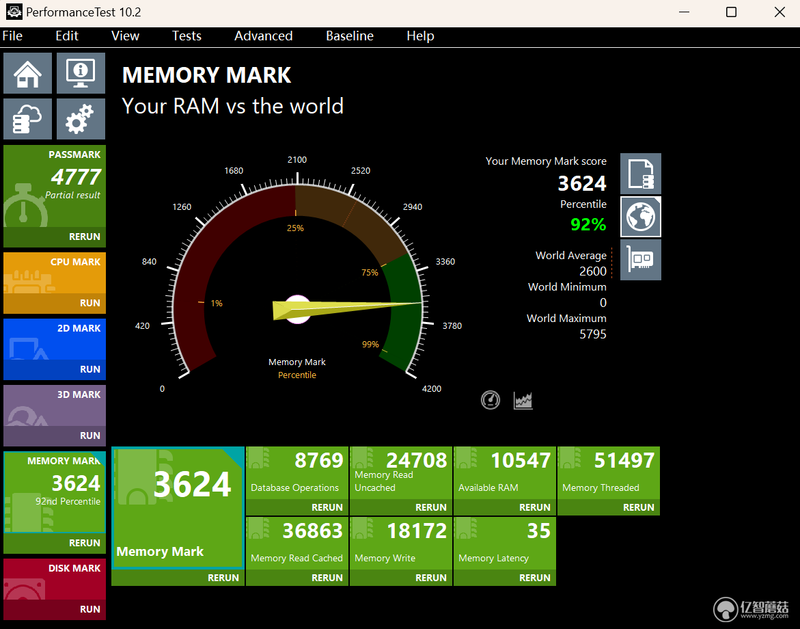Open the Advanced menu
Image resolution: width=800 pixels, height=629 pixels.
(263, 36)
